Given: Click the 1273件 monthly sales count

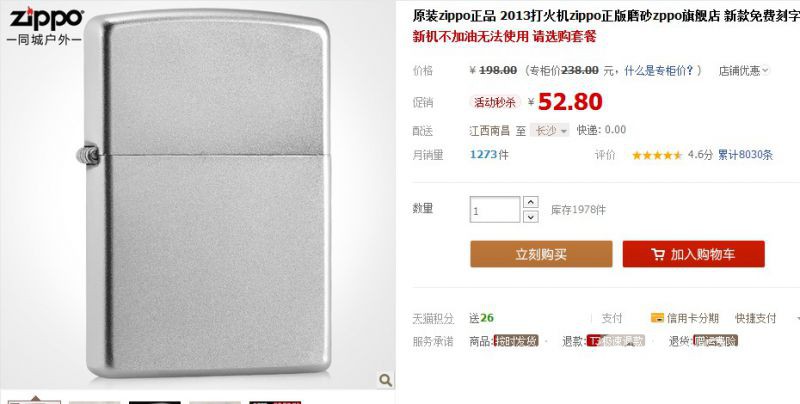Looking at the screenshot, I should coord(489,155).
